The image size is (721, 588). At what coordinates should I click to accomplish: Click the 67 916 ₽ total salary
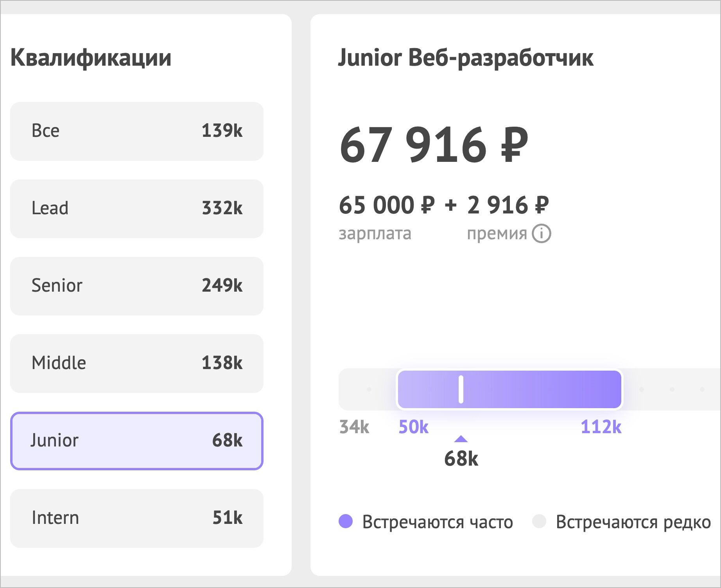point(434,145)
